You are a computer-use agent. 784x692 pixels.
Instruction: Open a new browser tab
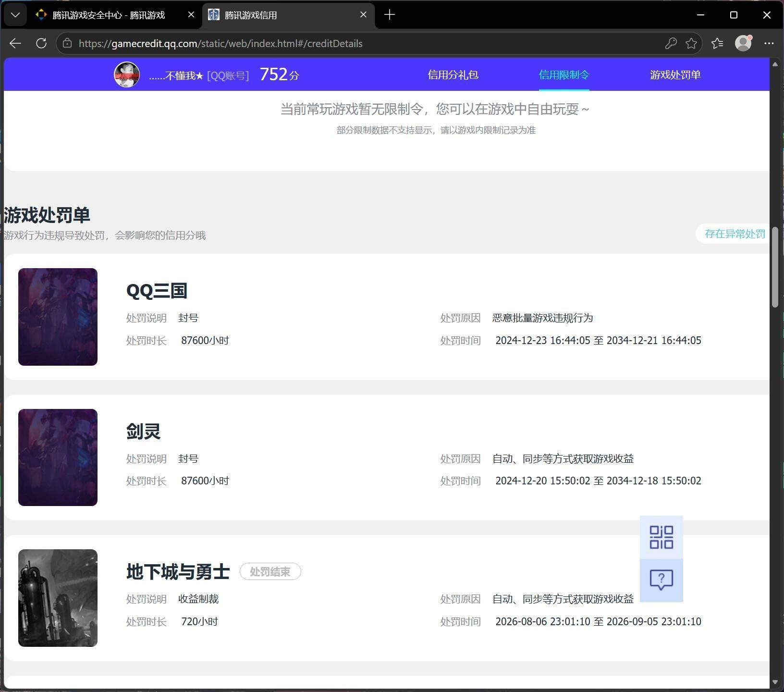point(390,15)
